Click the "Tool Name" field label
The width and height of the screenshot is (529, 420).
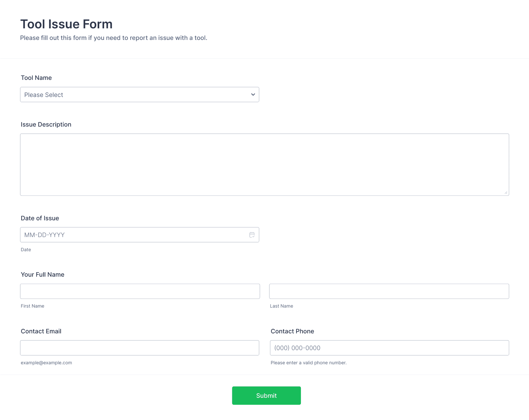click(x=36, y=78)
